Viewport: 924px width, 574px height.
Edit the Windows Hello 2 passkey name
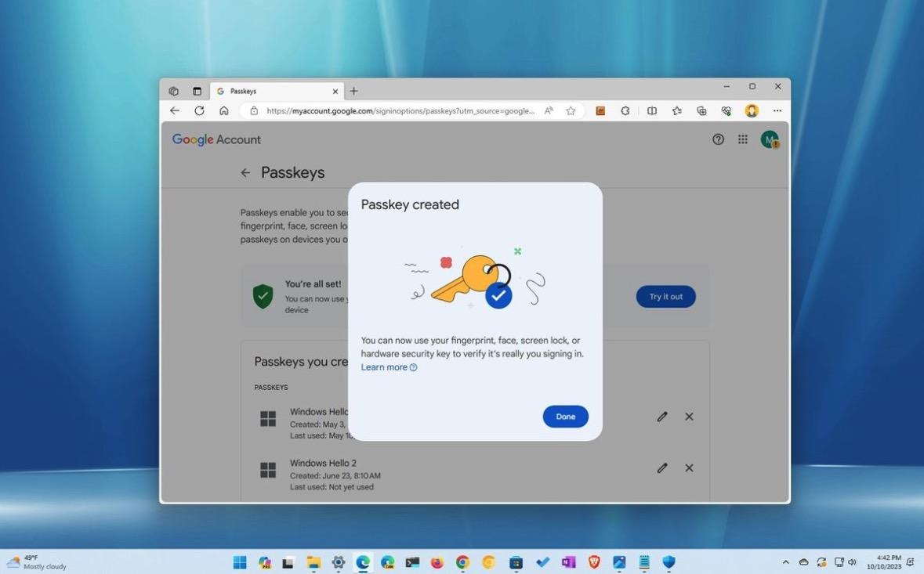click(661, 468)
